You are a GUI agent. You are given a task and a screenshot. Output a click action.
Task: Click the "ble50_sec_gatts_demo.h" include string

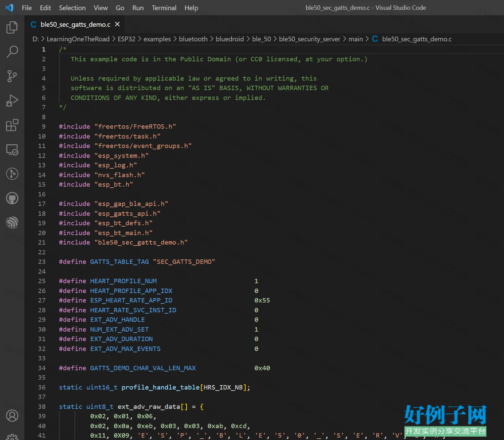tap(141, 243)
